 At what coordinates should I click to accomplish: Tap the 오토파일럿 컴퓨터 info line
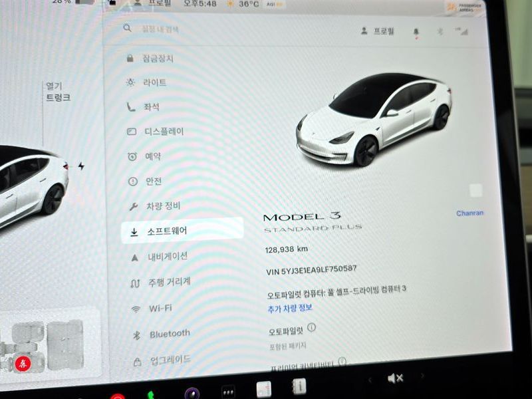pyautogui.click(x=336, y=292)
